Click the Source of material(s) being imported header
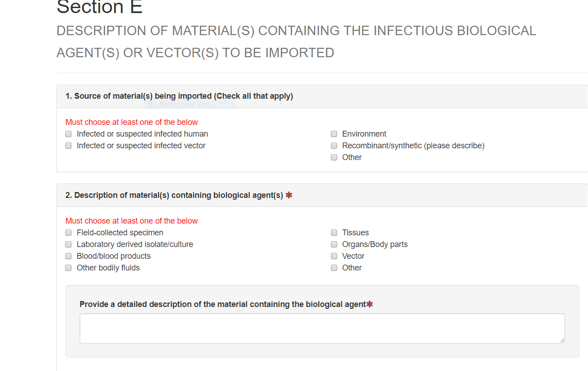The image size is (588, 371). pos(179,96)
